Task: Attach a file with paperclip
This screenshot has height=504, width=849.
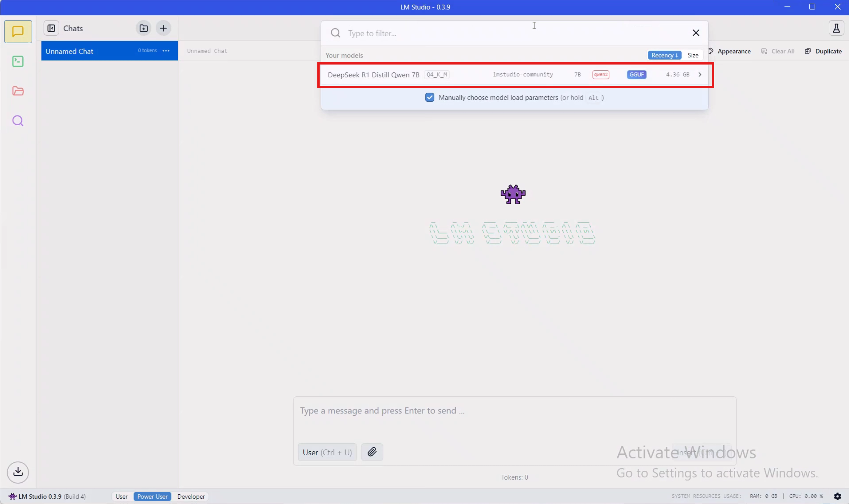Action: point(372,452)
